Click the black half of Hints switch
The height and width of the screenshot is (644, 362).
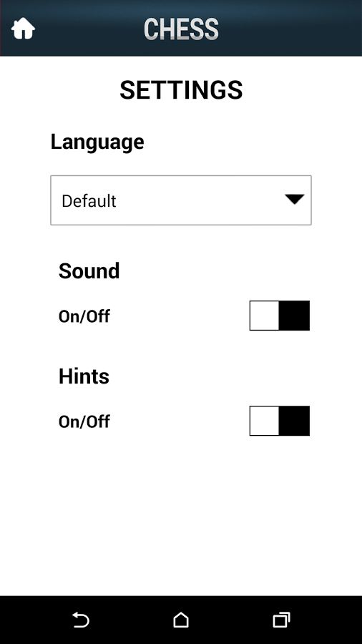(294, 421)
